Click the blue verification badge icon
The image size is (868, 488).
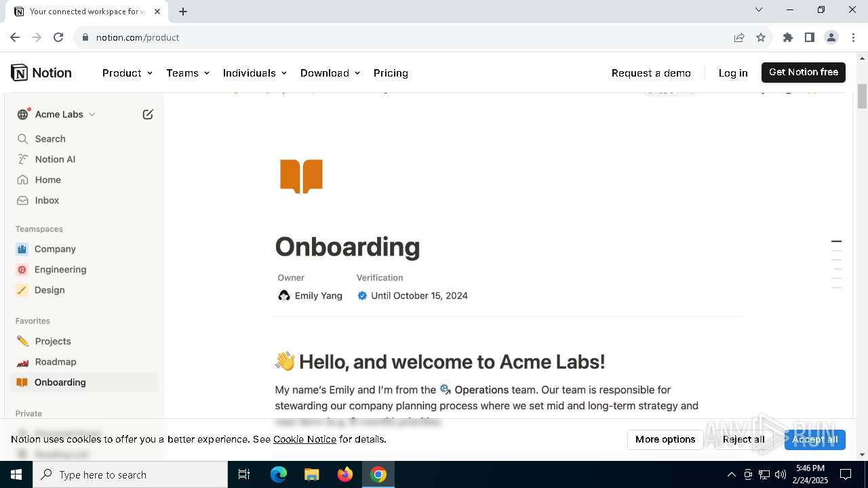coord(362,296)
